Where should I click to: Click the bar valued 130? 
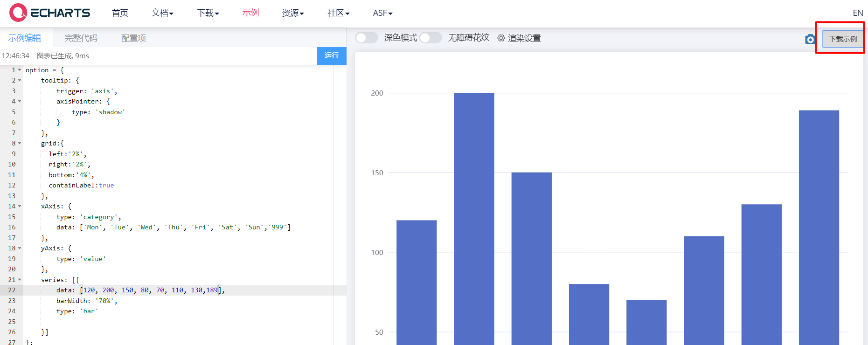click(x=762, y=275)
